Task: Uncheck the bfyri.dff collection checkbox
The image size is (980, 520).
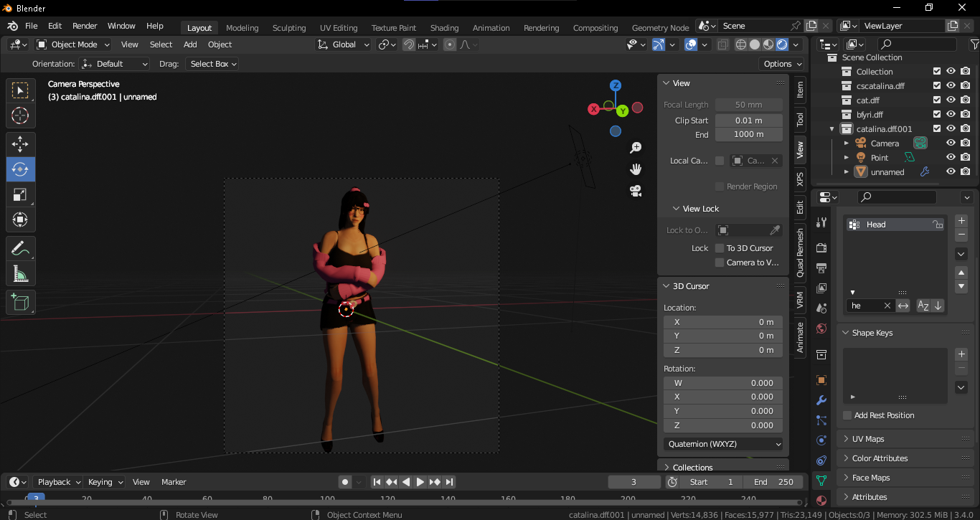Action: (937, 115)
